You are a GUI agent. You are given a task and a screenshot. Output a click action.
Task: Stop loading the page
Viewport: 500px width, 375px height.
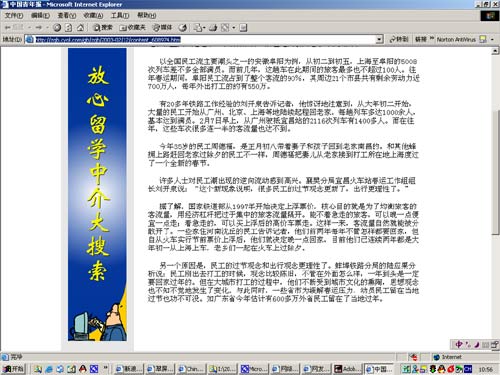[x=57, y=28]
